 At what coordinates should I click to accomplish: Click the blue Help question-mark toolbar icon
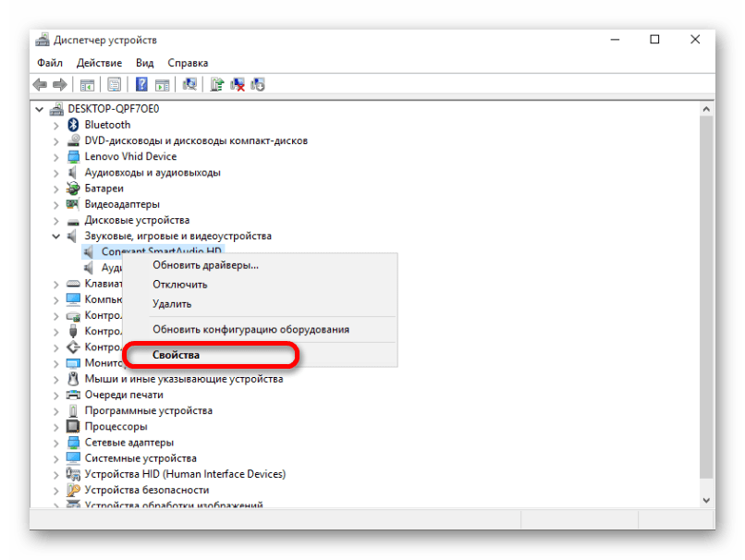(141, 85)
